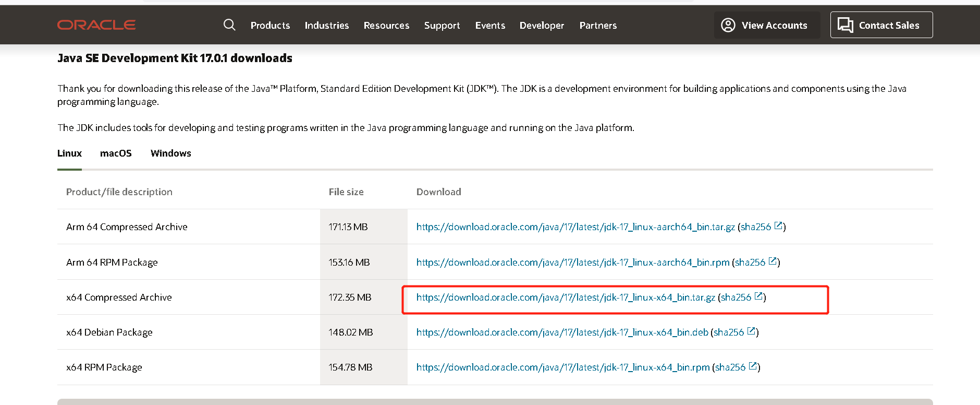
Task: Download the Arm 64 RPM Package link
Action: [x=572, y=262]
